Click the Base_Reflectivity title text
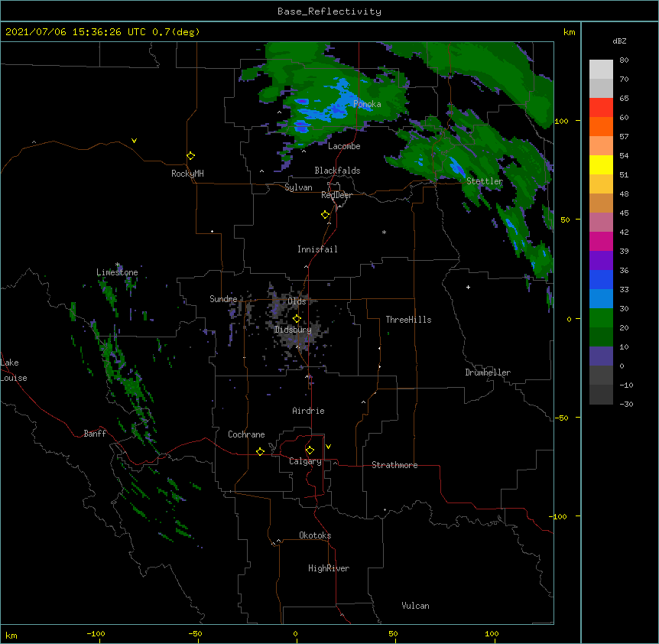Viewport: 659px width, 644px height. [x=329, y=11]
